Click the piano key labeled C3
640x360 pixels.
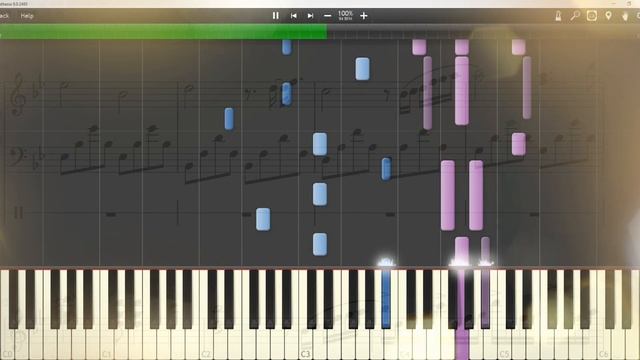[x=305, y=314]
